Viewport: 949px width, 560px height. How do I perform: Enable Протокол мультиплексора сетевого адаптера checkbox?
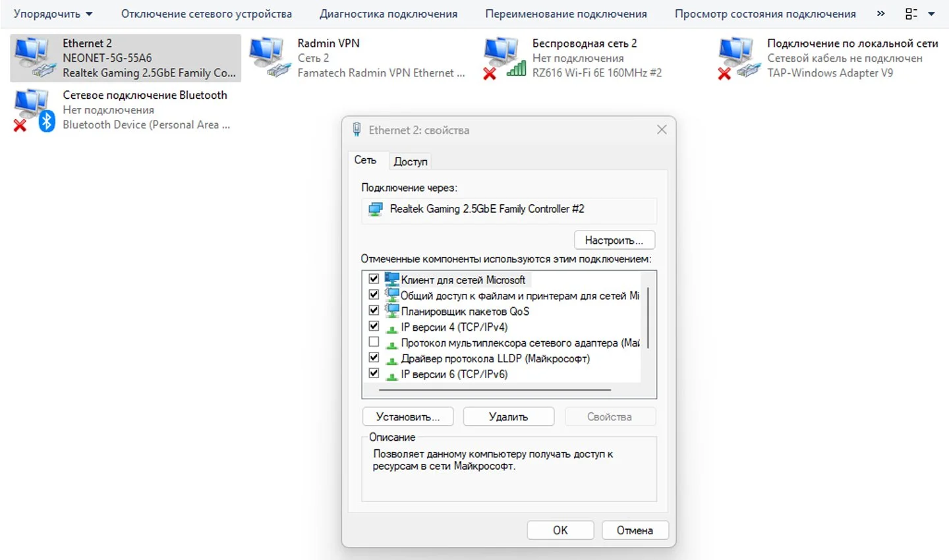[374, 342]
